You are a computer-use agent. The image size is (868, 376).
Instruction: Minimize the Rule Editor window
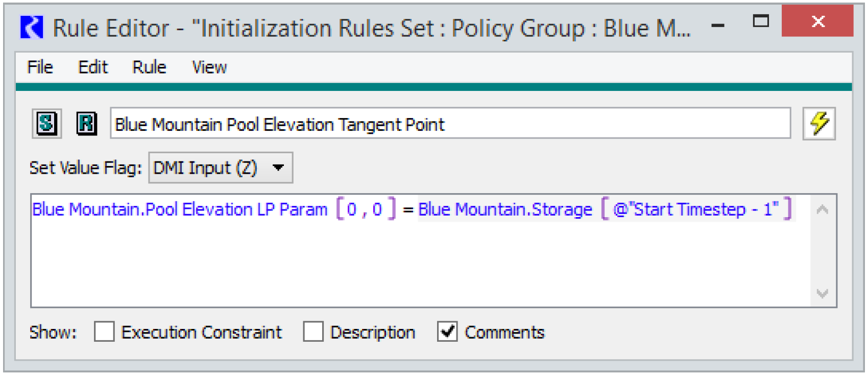coord(718,25)
